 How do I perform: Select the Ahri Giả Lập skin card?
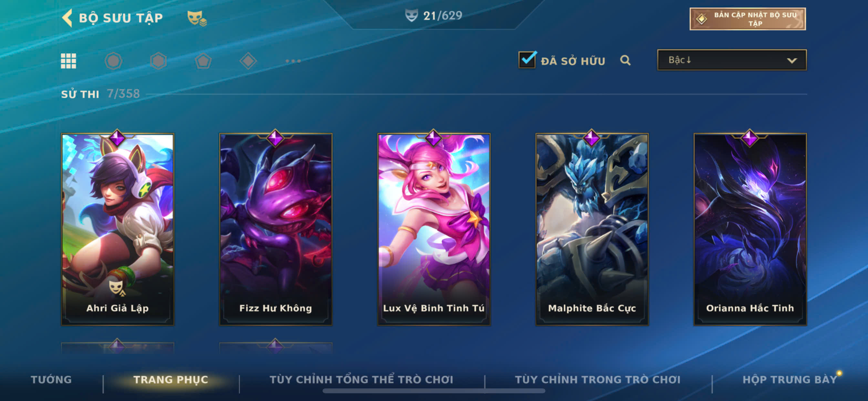pyautogui.click(x=118, y=229)
